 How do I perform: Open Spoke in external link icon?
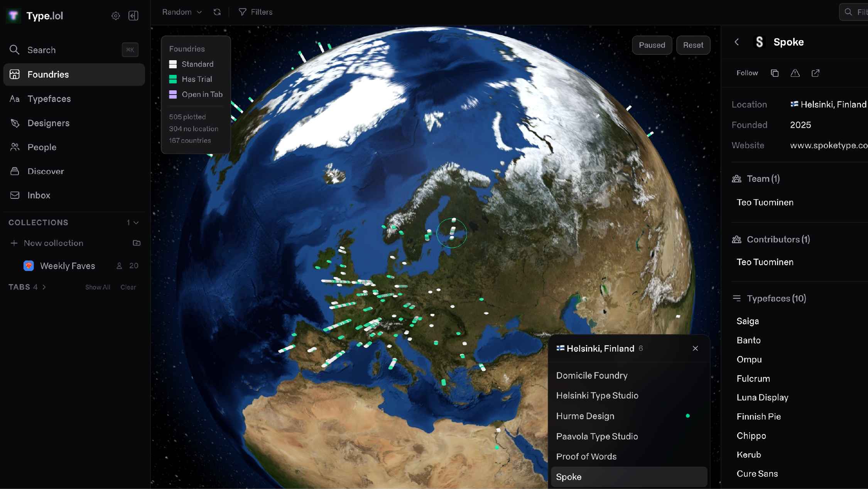[x=816, y=73]
